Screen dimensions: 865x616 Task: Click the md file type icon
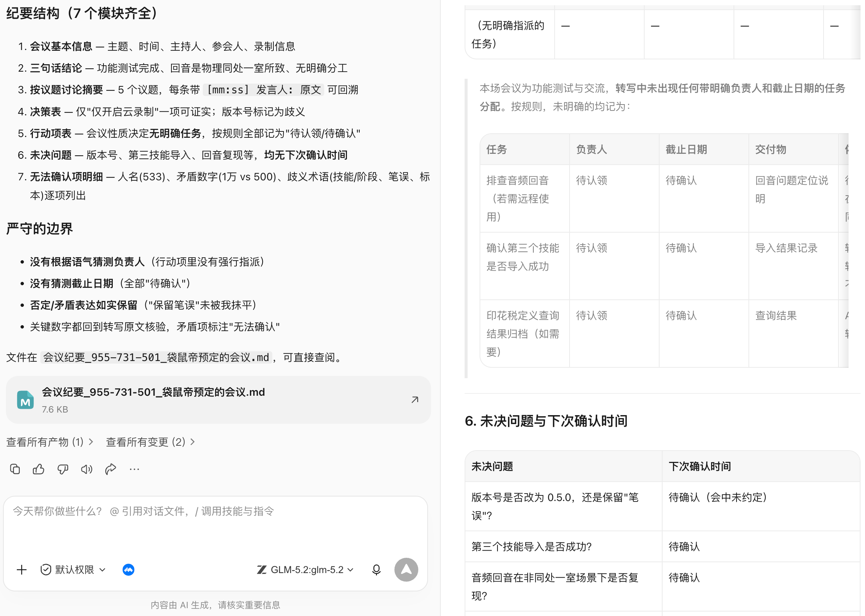point(25,400)
